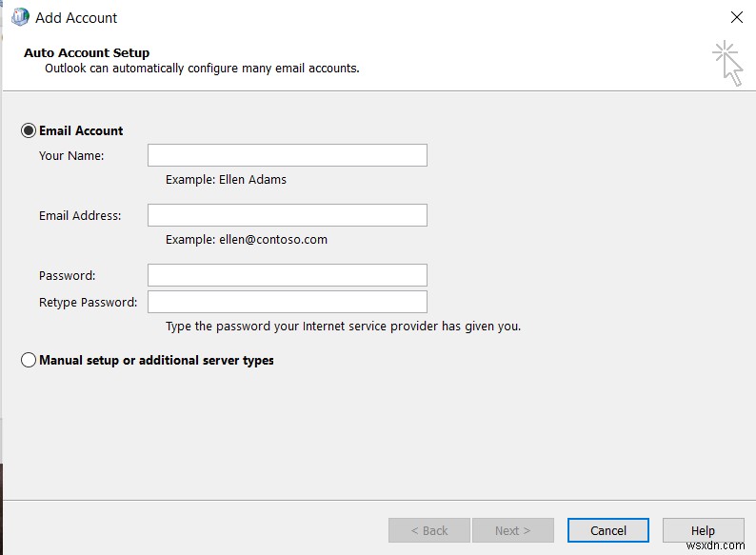Click the Internet service provider password hint
Screen dimensions: 756x555
coord(343,327)
